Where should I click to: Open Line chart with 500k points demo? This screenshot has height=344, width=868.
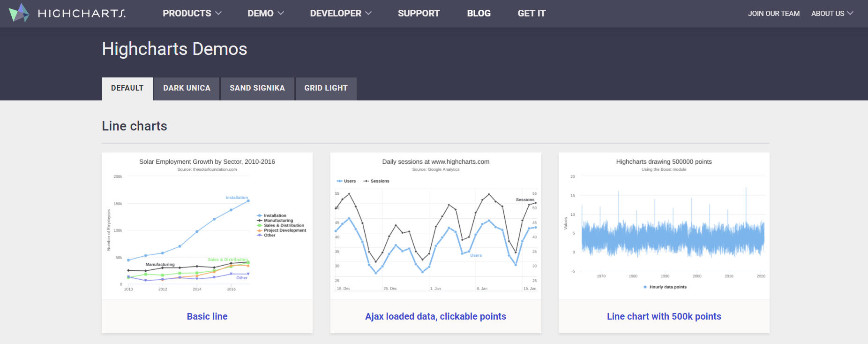[x=664, y=316]
